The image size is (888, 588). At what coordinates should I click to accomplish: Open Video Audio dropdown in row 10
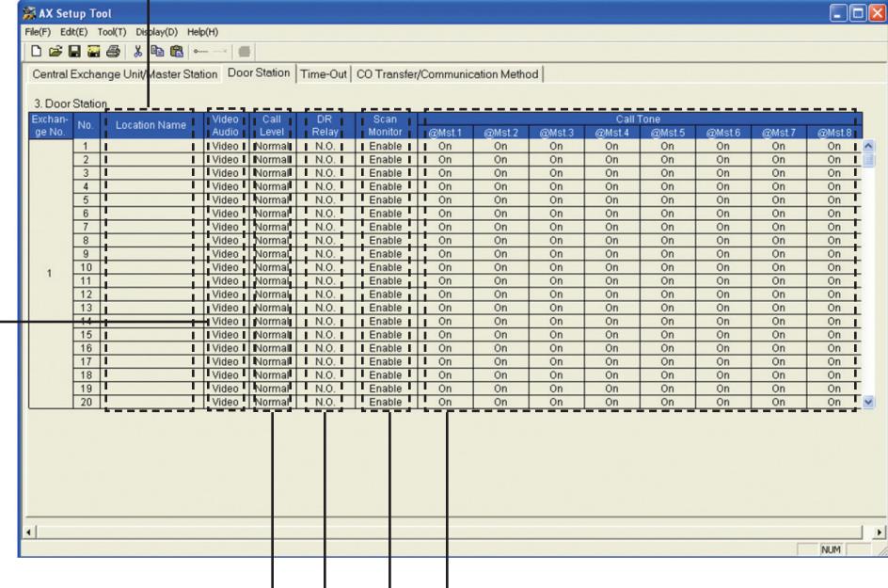click(x=226, y=267)
